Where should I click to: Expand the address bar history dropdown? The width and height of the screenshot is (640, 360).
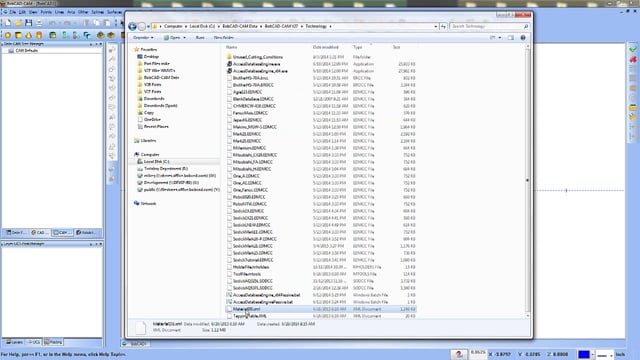point(436,27)
